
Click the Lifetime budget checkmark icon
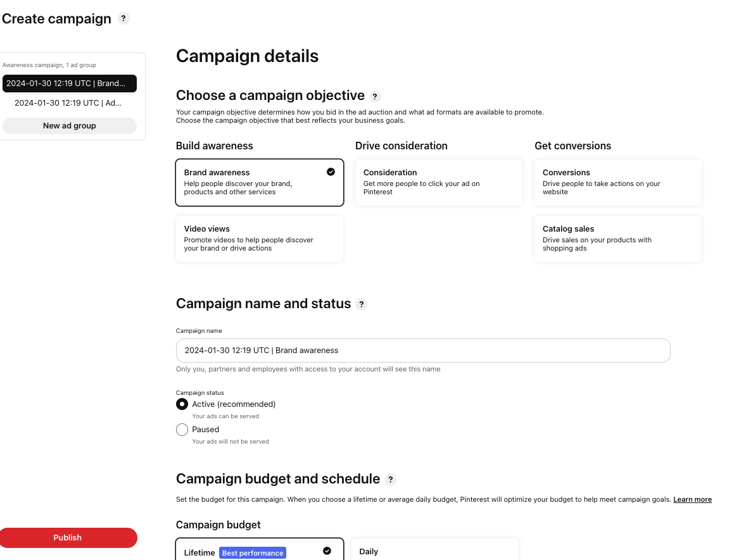click(327, 551)
